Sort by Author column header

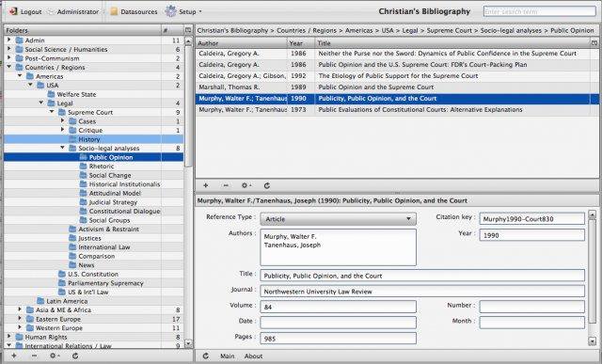pos(242,43)
